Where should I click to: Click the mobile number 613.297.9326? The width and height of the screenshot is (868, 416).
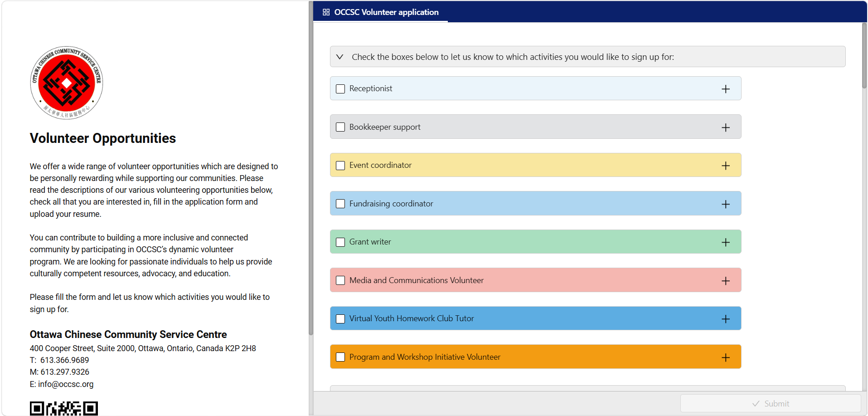[x=65, y=372]
